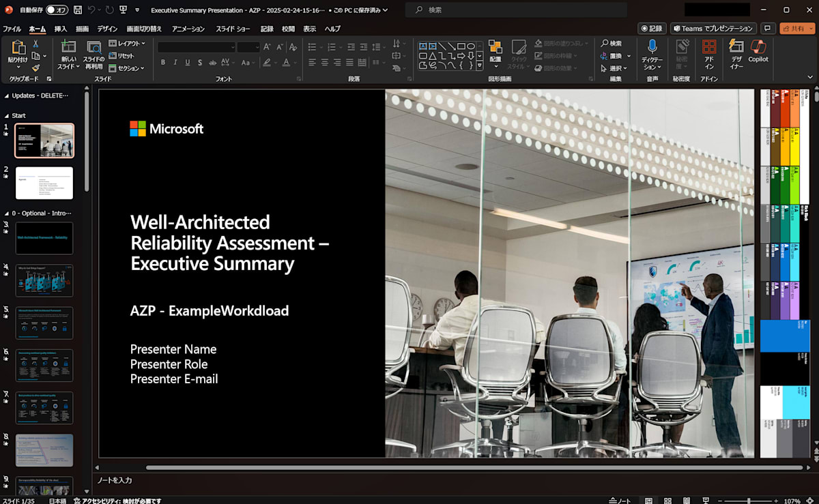Open the Insert (挿入) ribbon tab

tap(61, 29)
